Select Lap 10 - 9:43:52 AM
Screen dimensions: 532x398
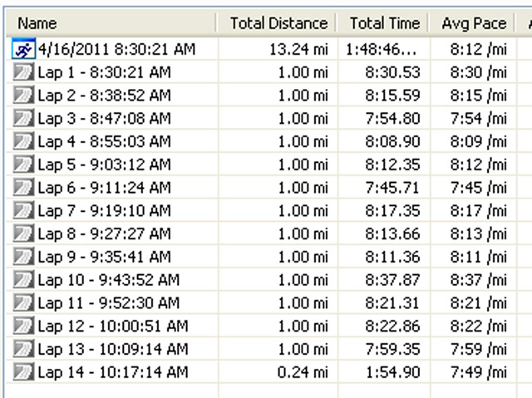point(109,280)
